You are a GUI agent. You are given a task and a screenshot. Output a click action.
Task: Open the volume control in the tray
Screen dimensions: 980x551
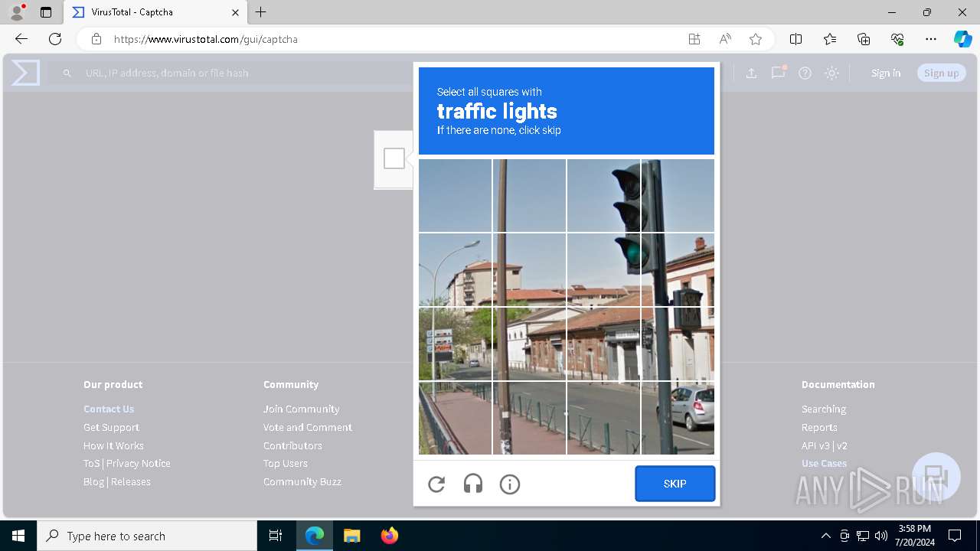pos(881,536)
